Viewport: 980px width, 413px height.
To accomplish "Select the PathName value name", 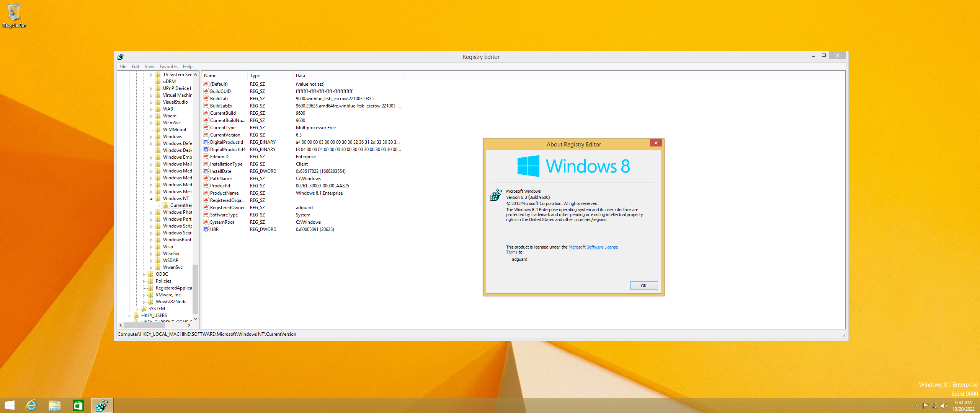I will tap(220, 178).
